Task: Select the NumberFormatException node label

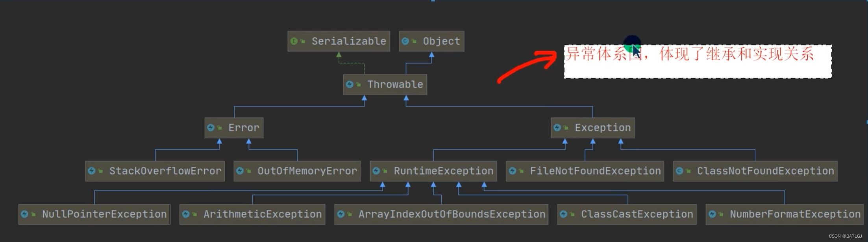Action: tap(795, 214)
